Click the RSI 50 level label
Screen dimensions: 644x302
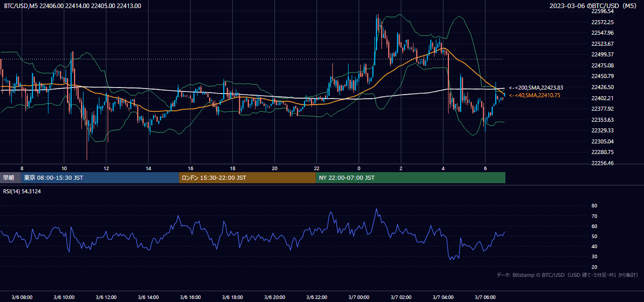(594, 236)
